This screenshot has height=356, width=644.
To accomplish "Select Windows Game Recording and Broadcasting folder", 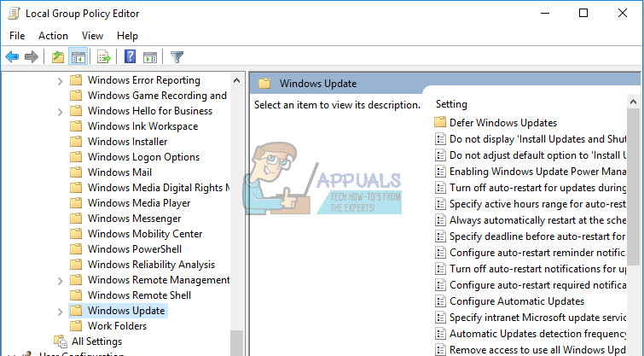I will tap(157, 96).
